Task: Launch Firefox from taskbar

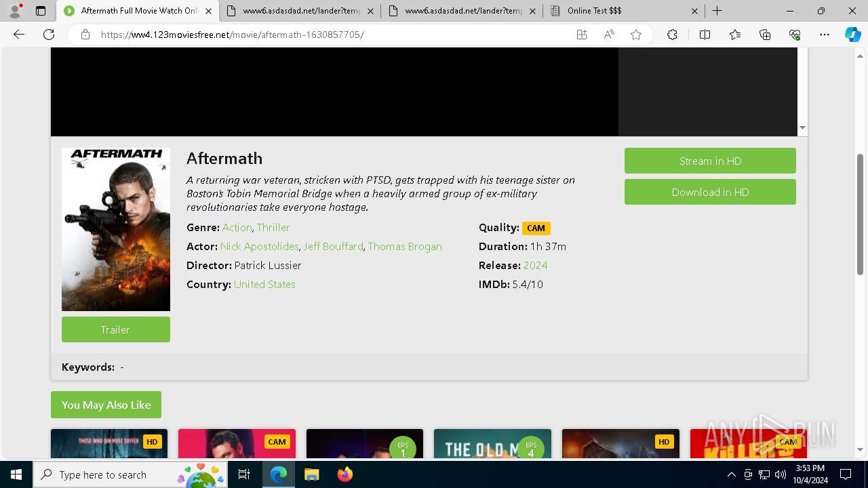Action: point(345,474)
